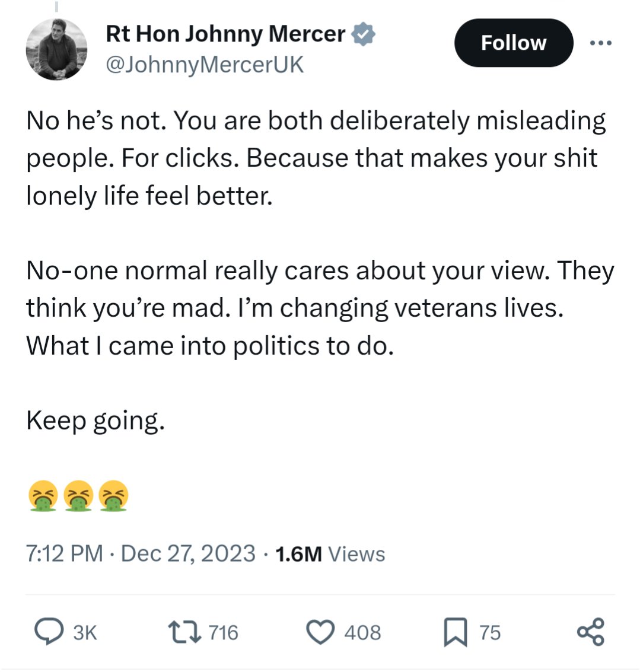
Task: Click the first vomiting face emoji
Action: [43, 496]
